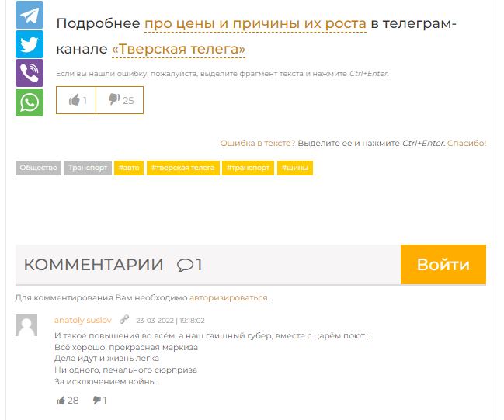Downvote anatoly suslov's comment

[97, 401]
